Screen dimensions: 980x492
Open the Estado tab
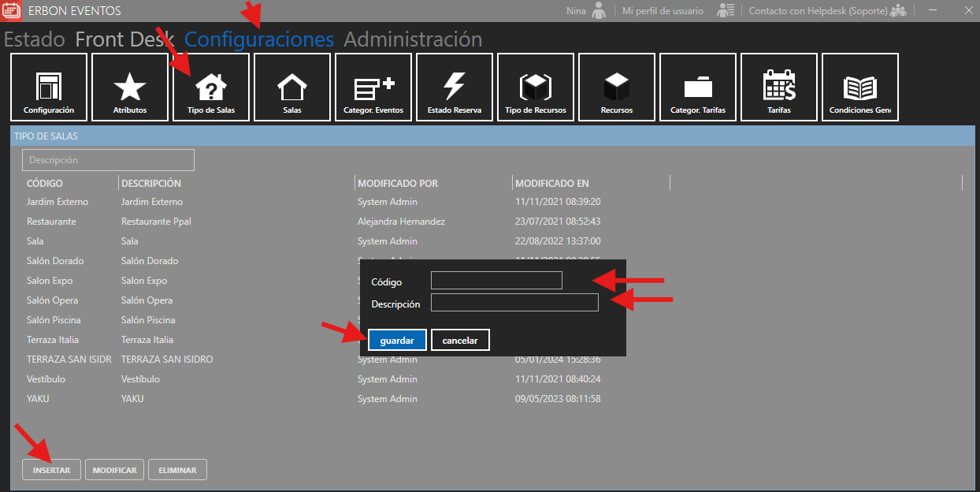tap(34, 39)
